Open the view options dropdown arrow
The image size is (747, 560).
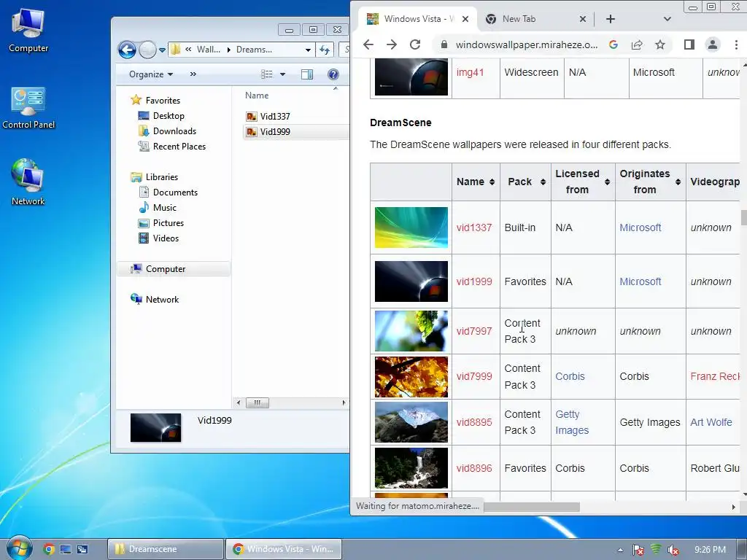282,74
